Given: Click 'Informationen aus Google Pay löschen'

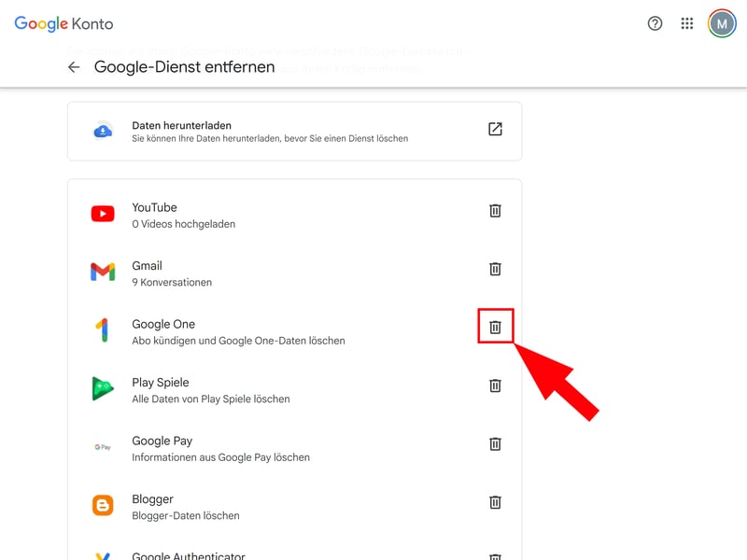Looking at the screenshot, I should coord(220,457).
